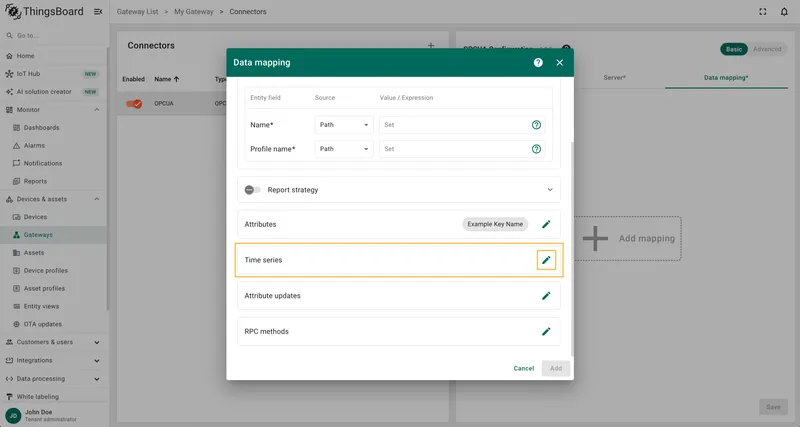Screen dimensions: 800x427
Task: Collapse sidebar with the menu toggle icon
Action: click(x=98, y=11)
